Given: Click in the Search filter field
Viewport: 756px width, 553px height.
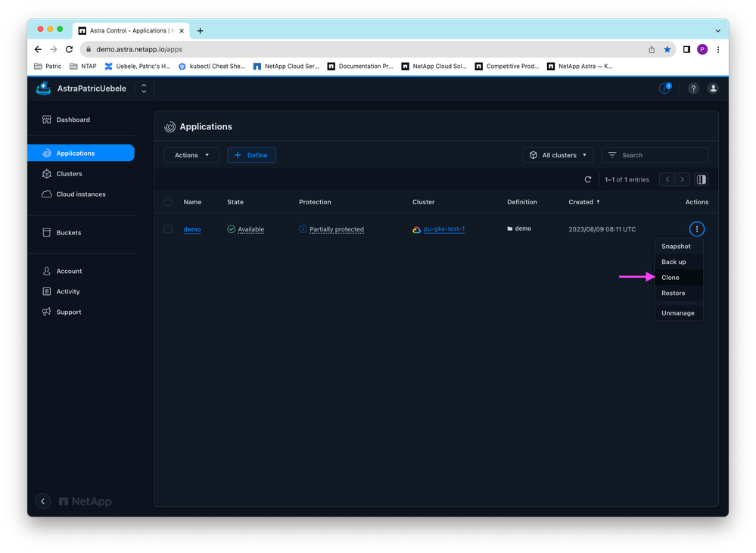Looking at the screenshot, I should tap(655, 155).
